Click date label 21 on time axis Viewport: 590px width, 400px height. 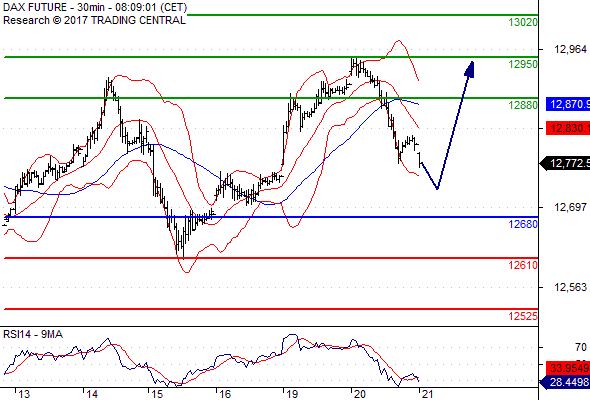427,394
